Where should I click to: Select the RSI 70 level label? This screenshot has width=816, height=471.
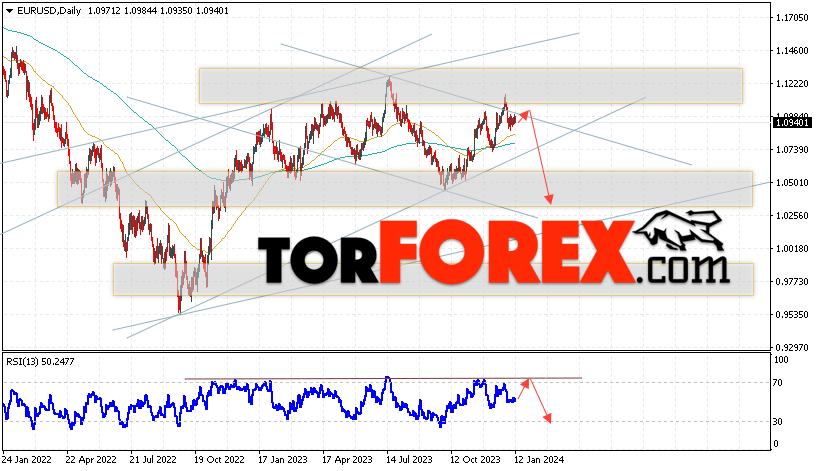777,383
